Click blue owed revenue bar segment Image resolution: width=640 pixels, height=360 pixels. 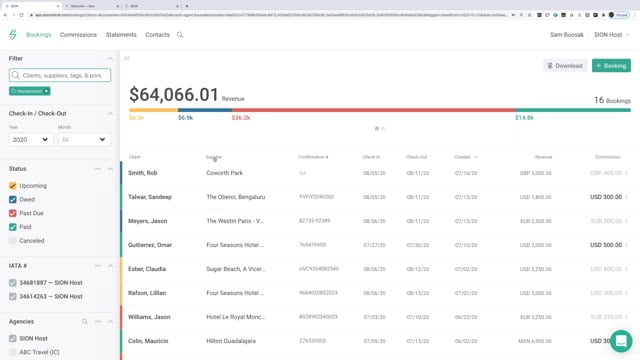(x=205, y=110)
